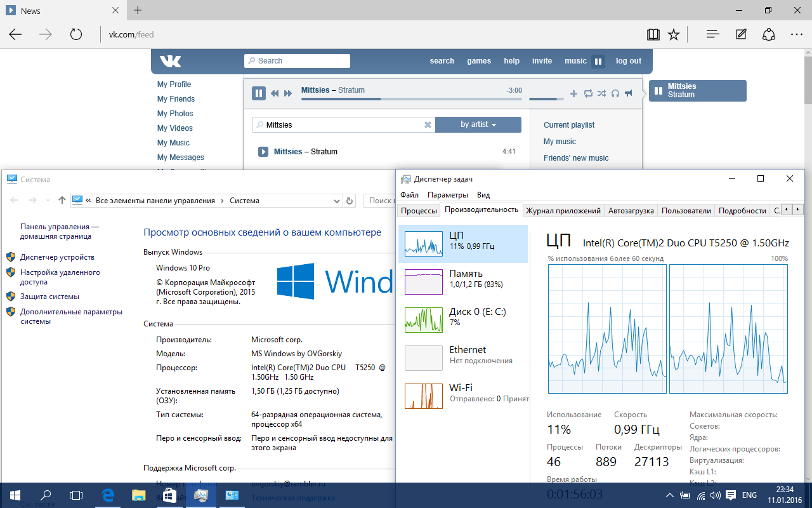Expand the Система address path dropdown
This screenshot has height=508, width=812.
[337, 201]
